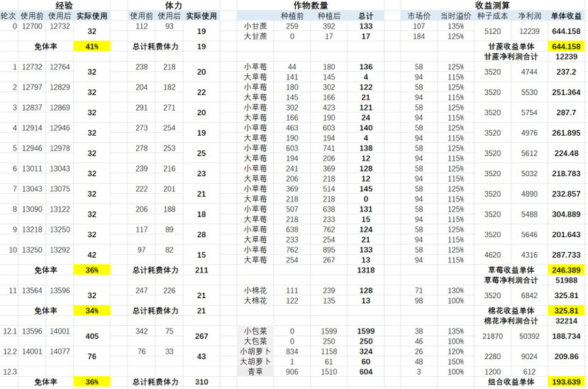Select the 小胡萝卜 crop cell
This screenshot has height=389, width=588.
click(255, 351)
